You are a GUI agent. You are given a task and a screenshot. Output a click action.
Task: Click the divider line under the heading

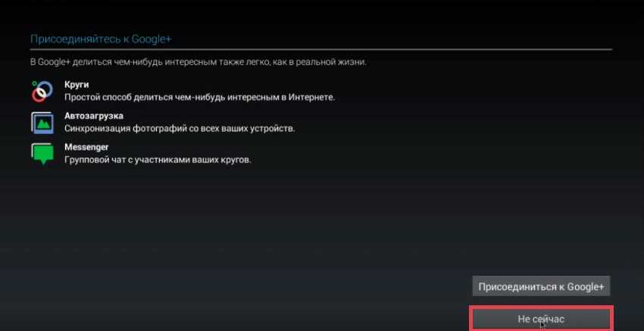pyautogui.click(x=321, y=49)
